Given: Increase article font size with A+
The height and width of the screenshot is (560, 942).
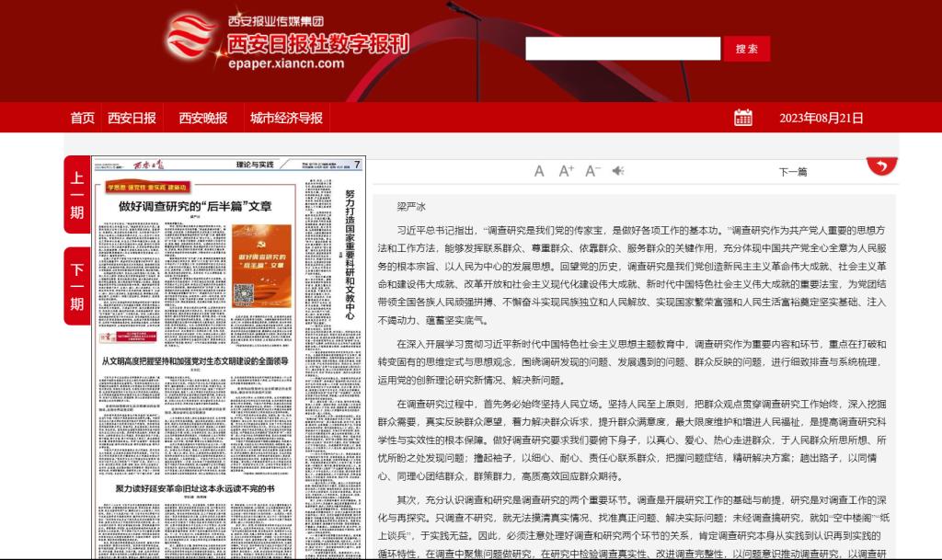Looking at the screenshot, I should (x=566, y=171).
